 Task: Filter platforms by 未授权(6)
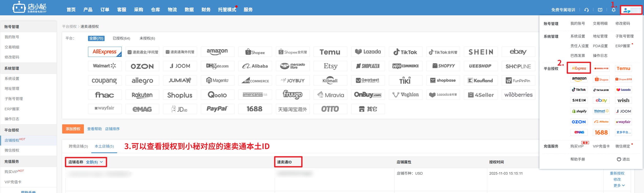147,38
